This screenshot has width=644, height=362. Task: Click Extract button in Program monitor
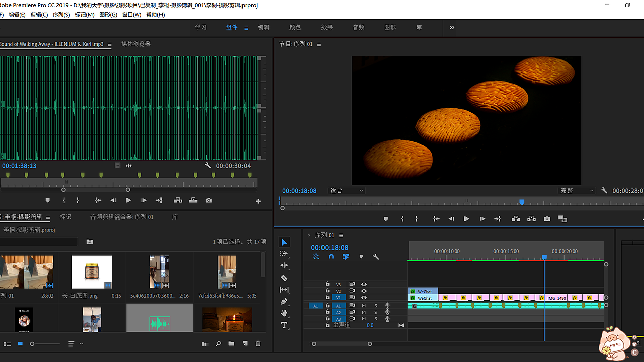coord(531,219)
